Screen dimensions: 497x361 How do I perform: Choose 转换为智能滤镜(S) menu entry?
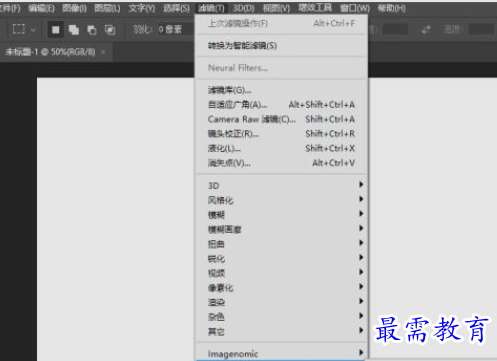click(x=281, y=46)
